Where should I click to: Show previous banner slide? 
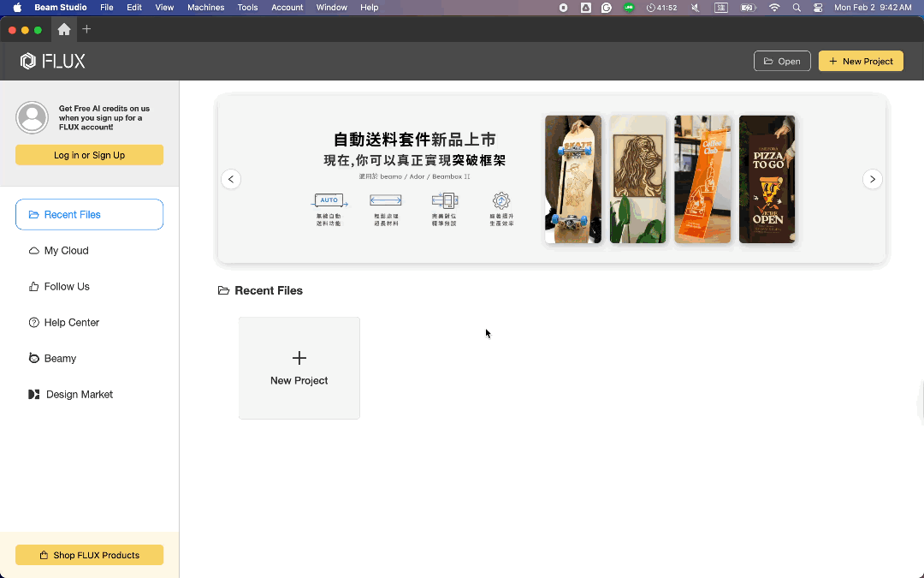231,179
